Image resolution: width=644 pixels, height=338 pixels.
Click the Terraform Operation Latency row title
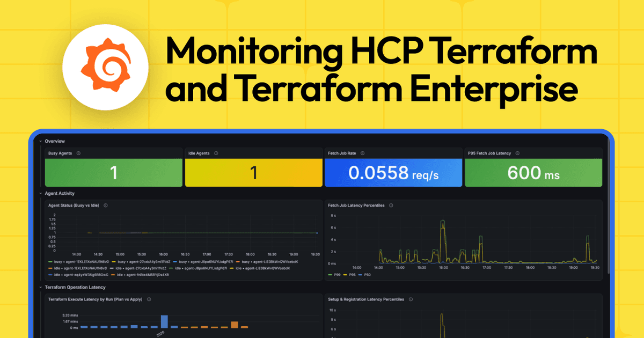click(x=75, y=288)
